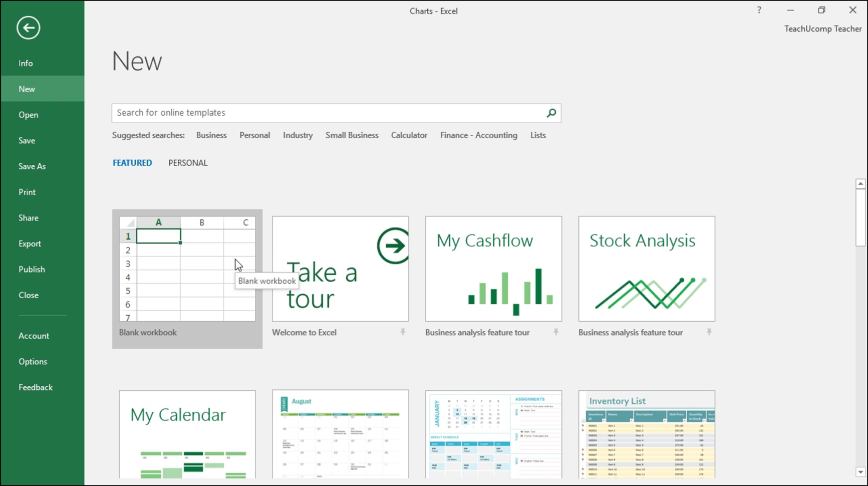Open the Welcome to Excel tour template
The image size is (868, 486).
tap(340, 269)
